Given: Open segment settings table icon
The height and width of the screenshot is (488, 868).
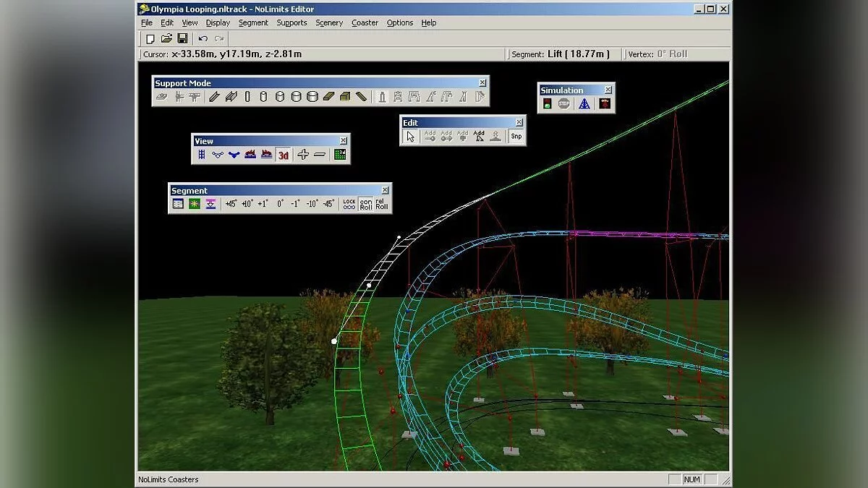Looking at the screenshot, I should pos(178,204).
